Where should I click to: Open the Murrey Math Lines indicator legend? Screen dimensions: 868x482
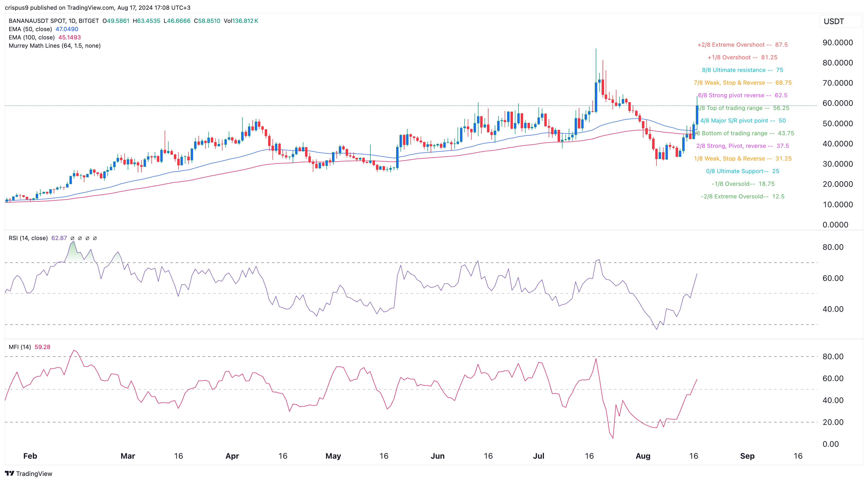[55, 46]
